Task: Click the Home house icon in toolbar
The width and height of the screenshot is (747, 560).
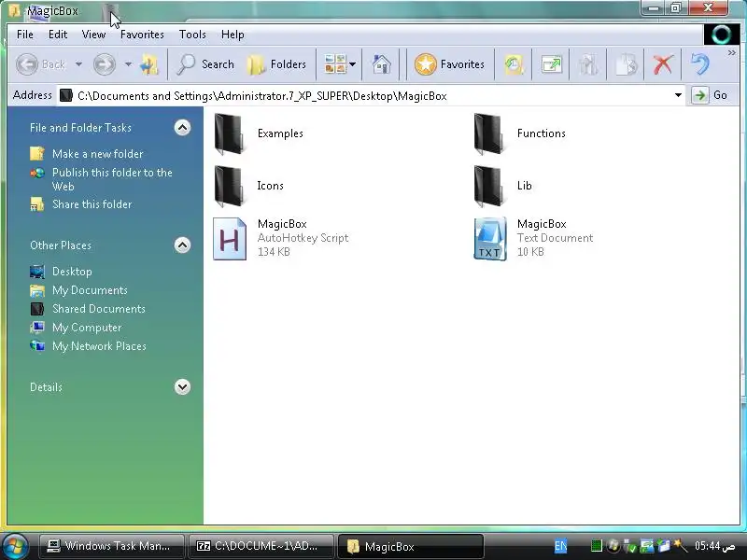Action: 382,63
